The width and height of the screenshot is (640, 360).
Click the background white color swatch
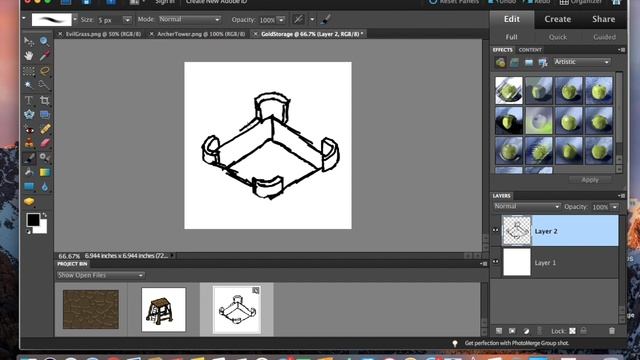pyautogui.click(x=42, y=229)
